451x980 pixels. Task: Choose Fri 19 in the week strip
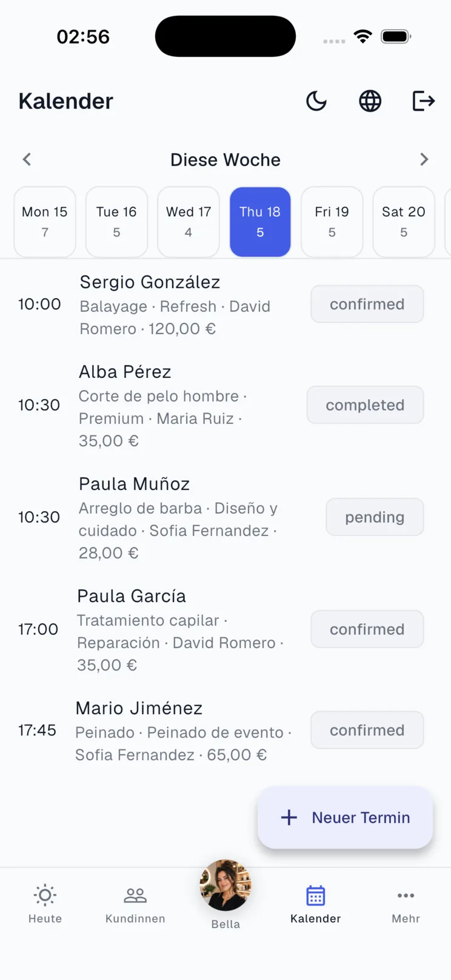pyautogui.click(x=332, y=222)
